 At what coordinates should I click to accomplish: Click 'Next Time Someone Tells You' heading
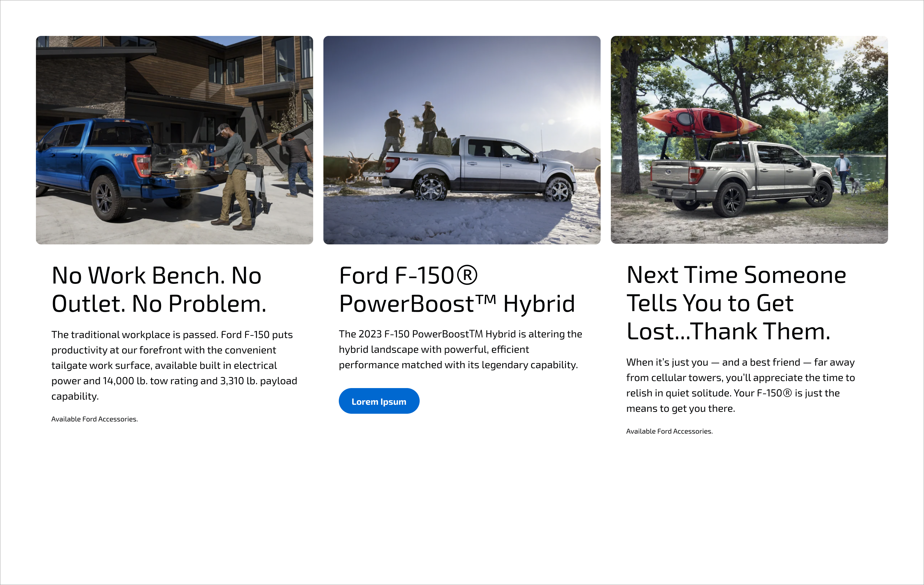point(736,303)
